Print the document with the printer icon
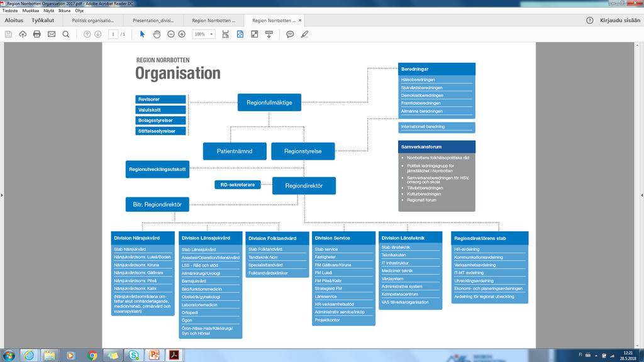Viewport: 644px width, 362px height. tap(37, 34)
